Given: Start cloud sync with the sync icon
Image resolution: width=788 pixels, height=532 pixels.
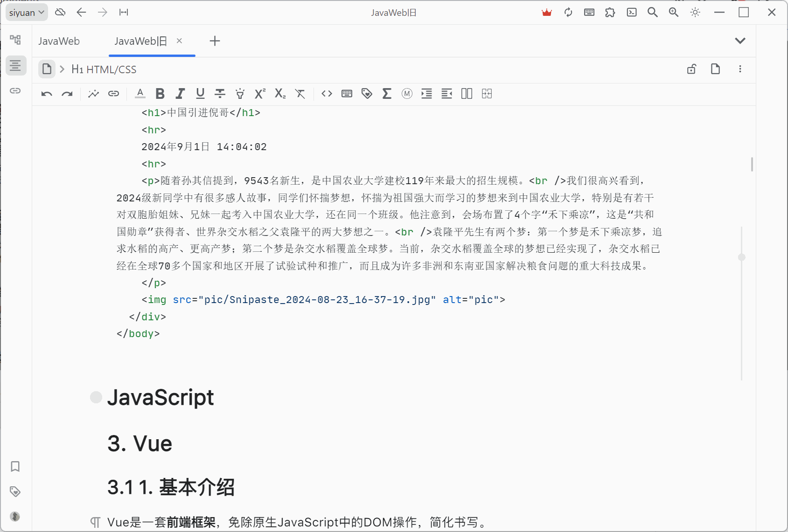Looking at the screenshot, I should click(568, 12).
